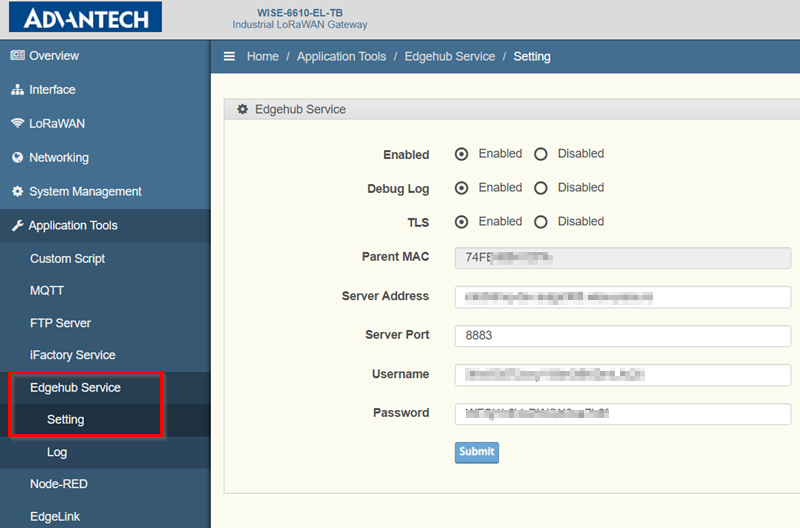Click the LoRaWAN wifi icon
This screenshot has height=528, width=800.
17,124
